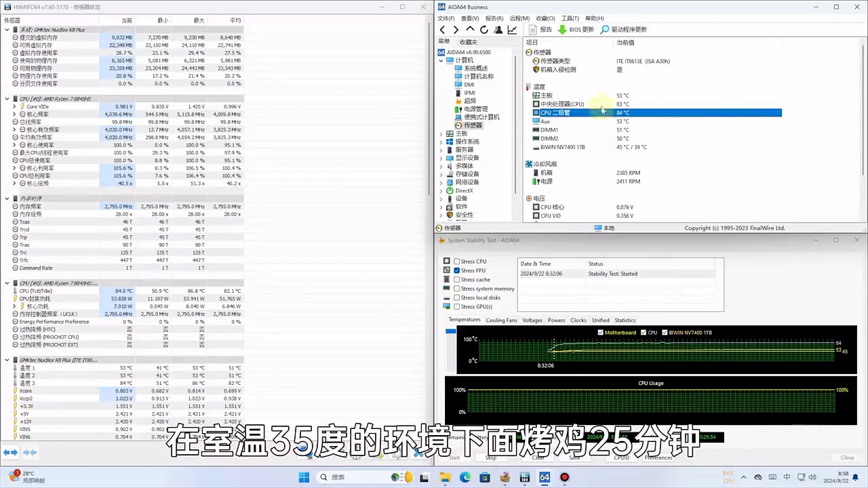Expand the 操作系统 tree node
Viewport: 868px width, 488px height.
441,142
